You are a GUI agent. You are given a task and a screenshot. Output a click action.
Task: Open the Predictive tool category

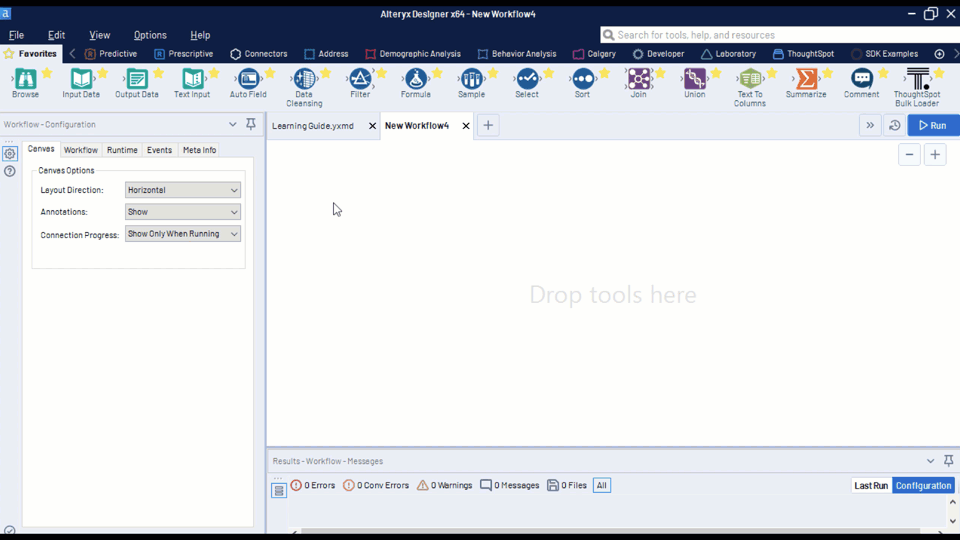coord(111,54)
